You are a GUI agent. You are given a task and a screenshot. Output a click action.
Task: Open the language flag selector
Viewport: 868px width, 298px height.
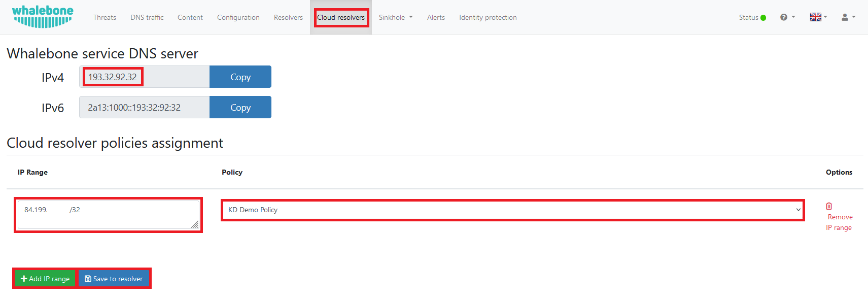[x=818, y=17]
